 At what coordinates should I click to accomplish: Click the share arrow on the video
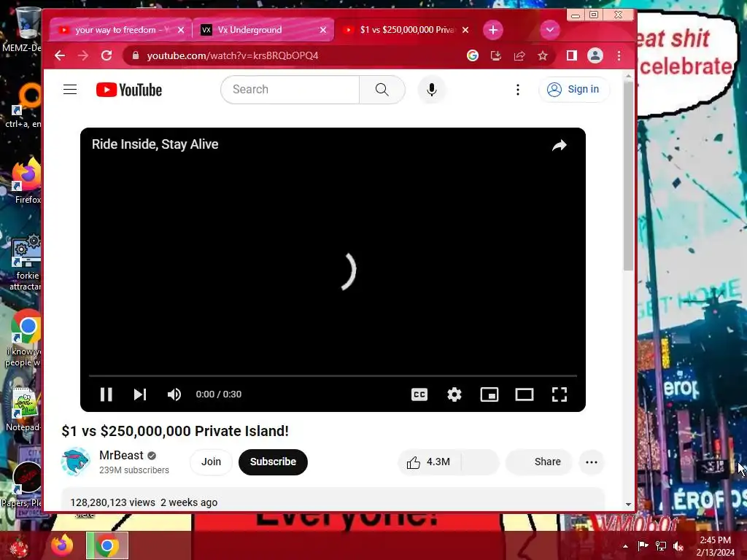560,145
